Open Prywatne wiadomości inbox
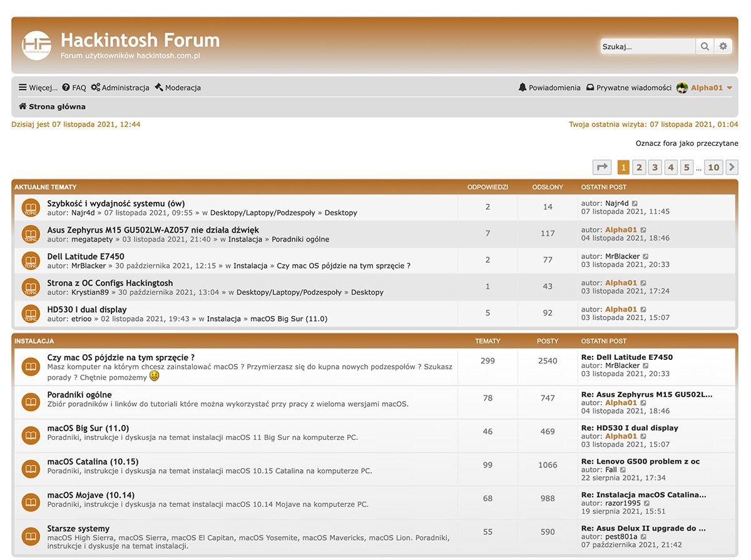Image resolution: width=751 pixels, height=560 pixels. 628,88
